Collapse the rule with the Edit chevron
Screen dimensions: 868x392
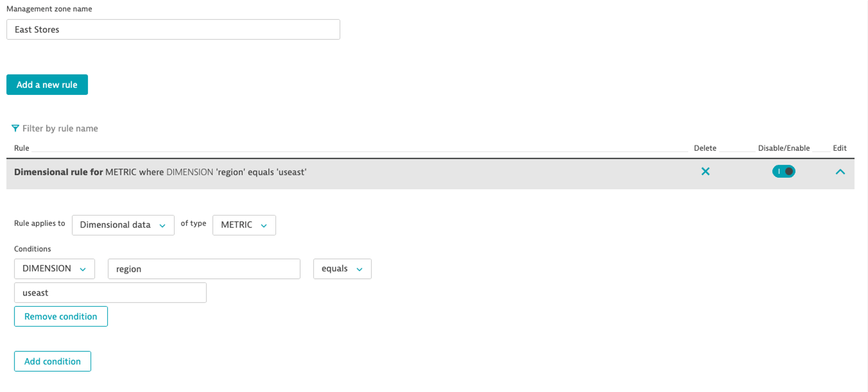pos(840,172)
